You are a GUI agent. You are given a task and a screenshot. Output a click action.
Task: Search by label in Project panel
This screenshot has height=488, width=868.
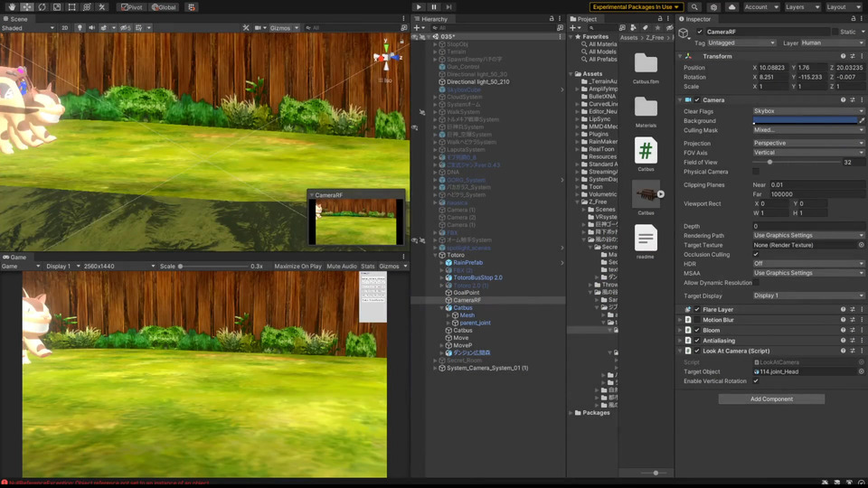(645, 28)
